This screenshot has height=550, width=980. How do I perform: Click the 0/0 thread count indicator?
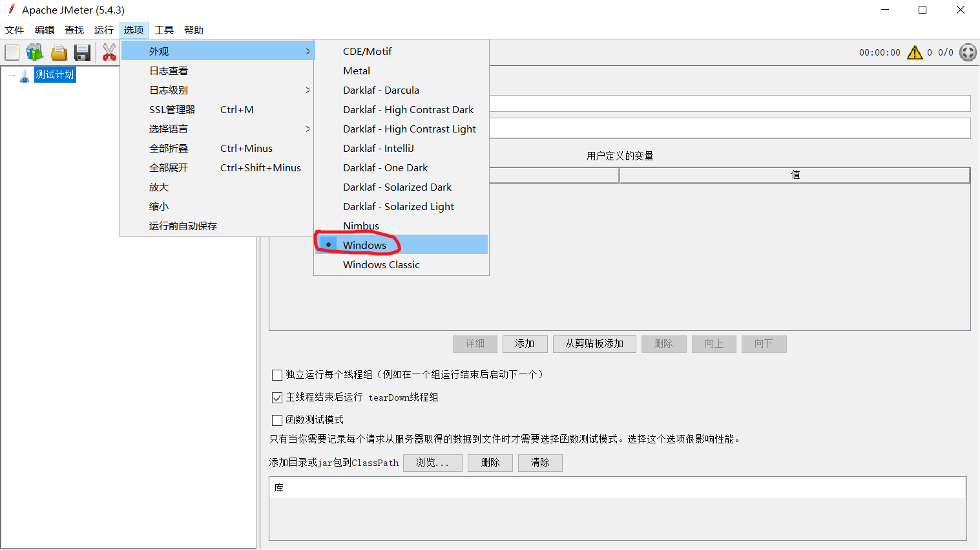pyautogui.click(x=946, y=52)
